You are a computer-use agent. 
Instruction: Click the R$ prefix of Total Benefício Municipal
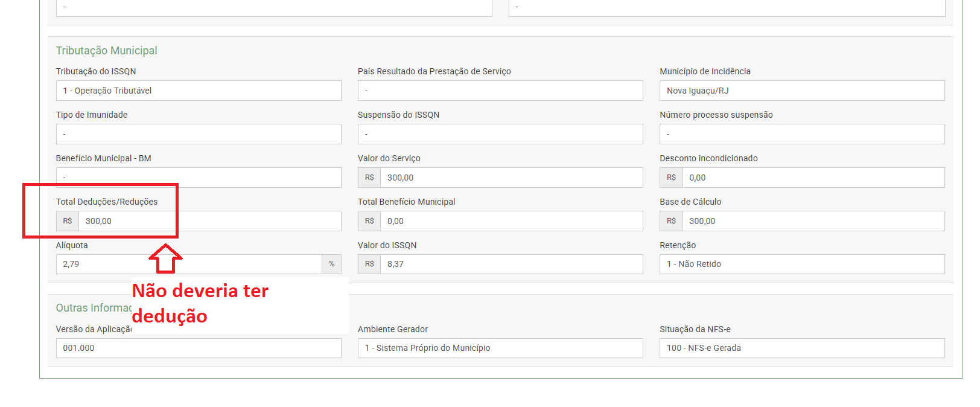click(x=369, y=221)
